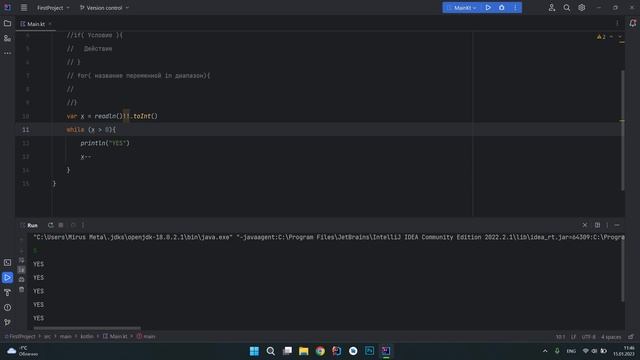This screenshot has width=640, height=360.
Task: Open the Project tool window folder icon
Action: point(7,24)
